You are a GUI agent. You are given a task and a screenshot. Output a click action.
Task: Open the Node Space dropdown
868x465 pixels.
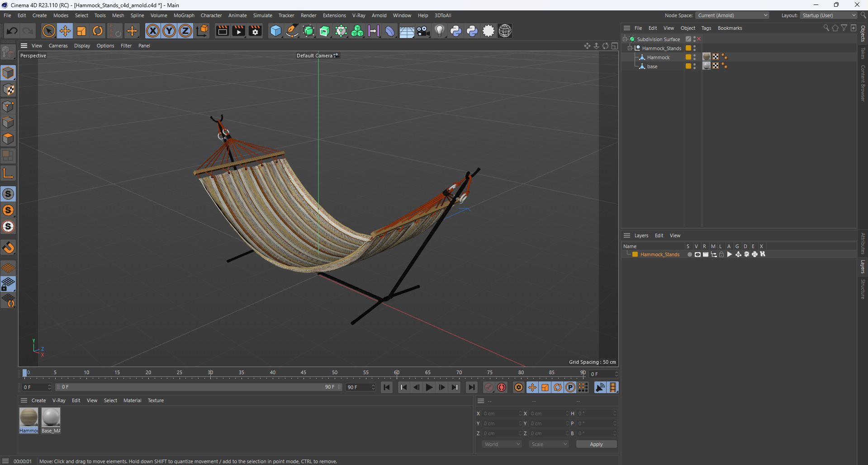[732, 15]
